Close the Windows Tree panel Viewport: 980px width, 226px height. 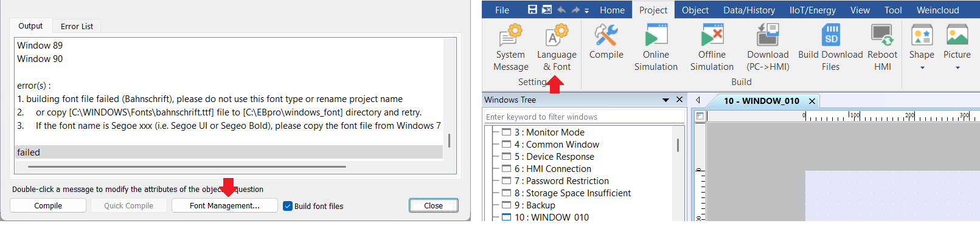[x=679, y=100]
